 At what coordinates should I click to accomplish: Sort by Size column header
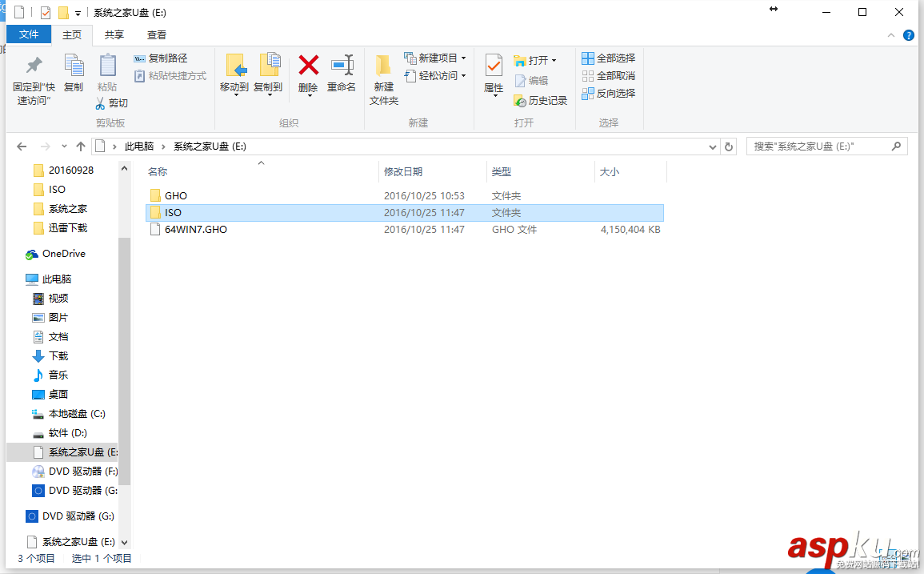tap(610, 171)
